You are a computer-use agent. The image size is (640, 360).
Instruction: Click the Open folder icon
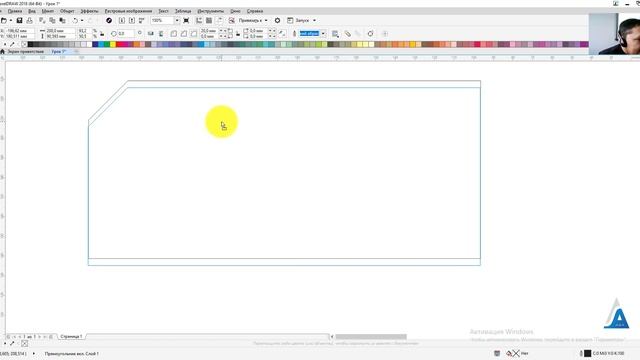point(4,20)
